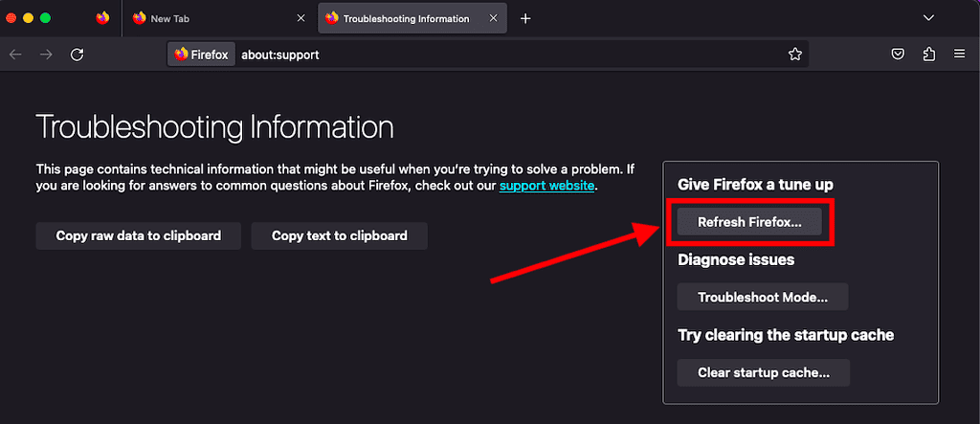Expand the list all tabs chevron
Image resolution: width=980 pixels, height=424 pixels.
(x=927, y=18)
